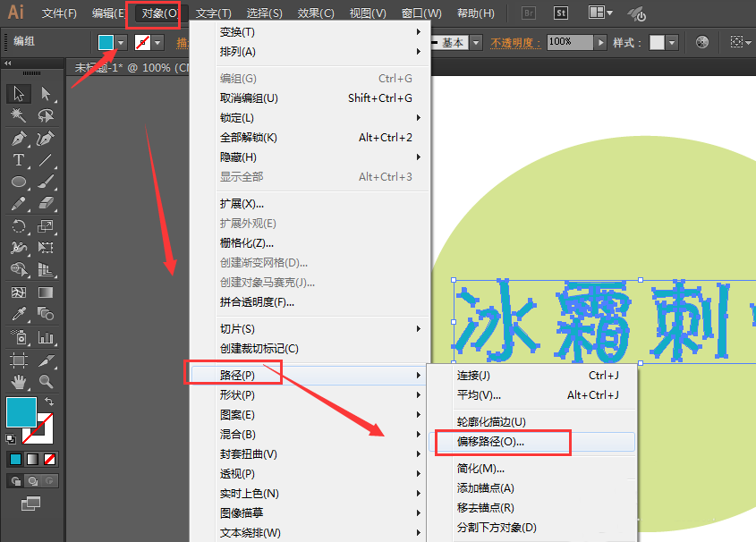Select the Pen tool

pyautogui.click(x=18, y=139)
